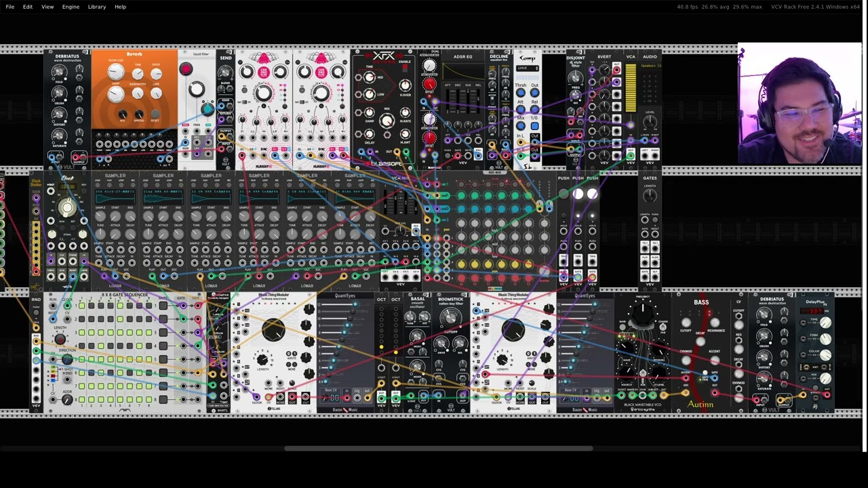Adjust the Reverb MIX knob
The height and width of the screenshot is (488, 868).
pos(123,115)
